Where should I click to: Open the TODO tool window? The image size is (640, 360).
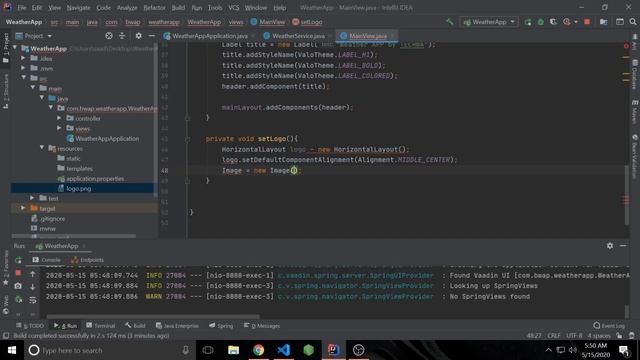pyautogui.click(x=29, y=326)
